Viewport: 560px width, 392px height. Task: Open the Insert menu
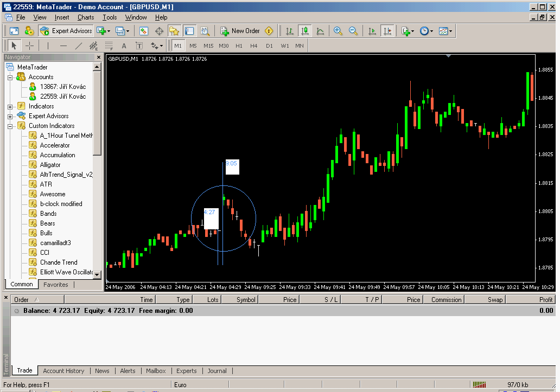point(62,17)
